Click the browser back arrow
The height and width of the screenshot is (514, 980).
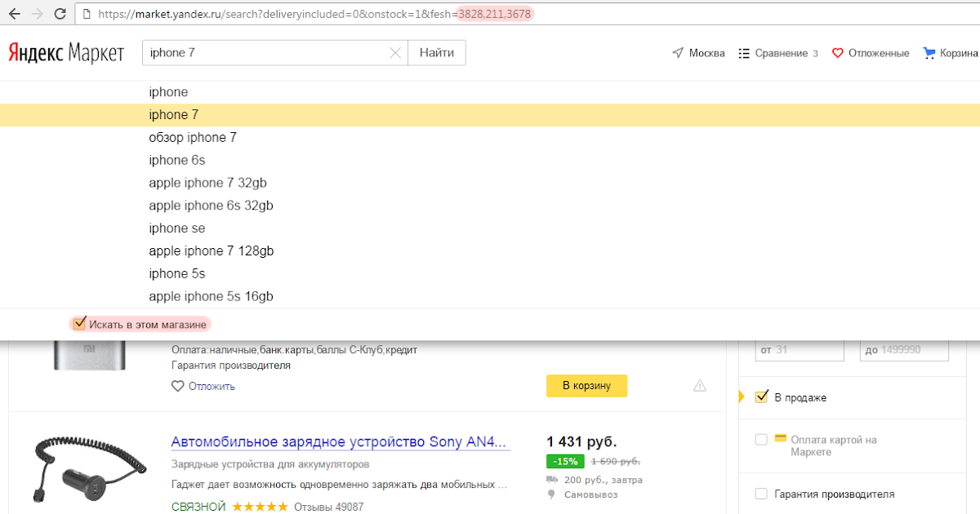[14, 14]
